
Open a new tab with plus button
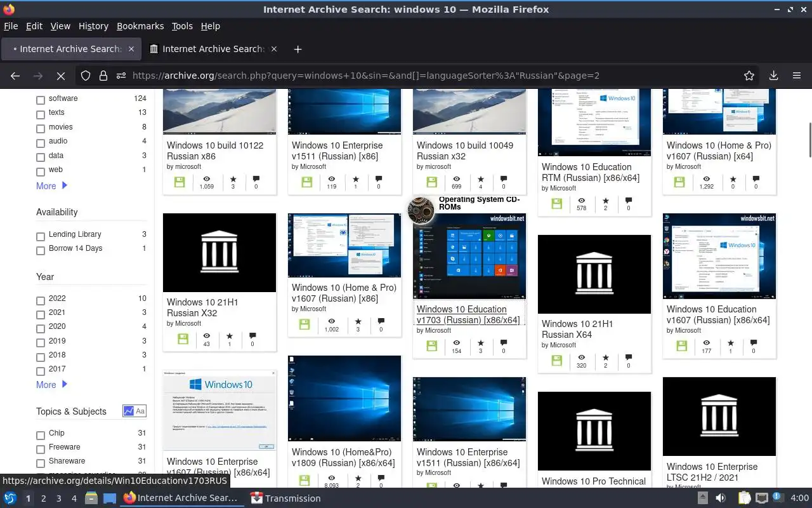[x=298, y=49]
